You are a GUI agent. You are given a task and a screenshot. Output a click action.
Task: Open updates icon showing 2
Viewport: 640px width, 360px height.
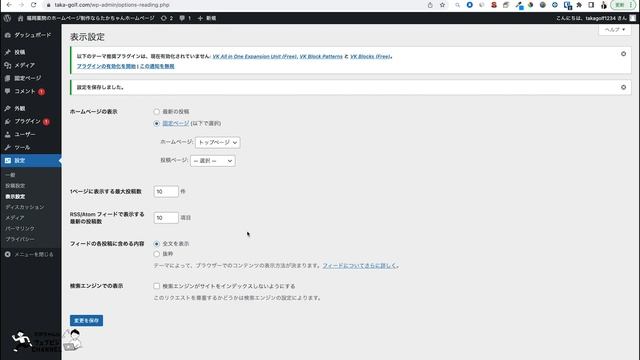pos(167,18)
